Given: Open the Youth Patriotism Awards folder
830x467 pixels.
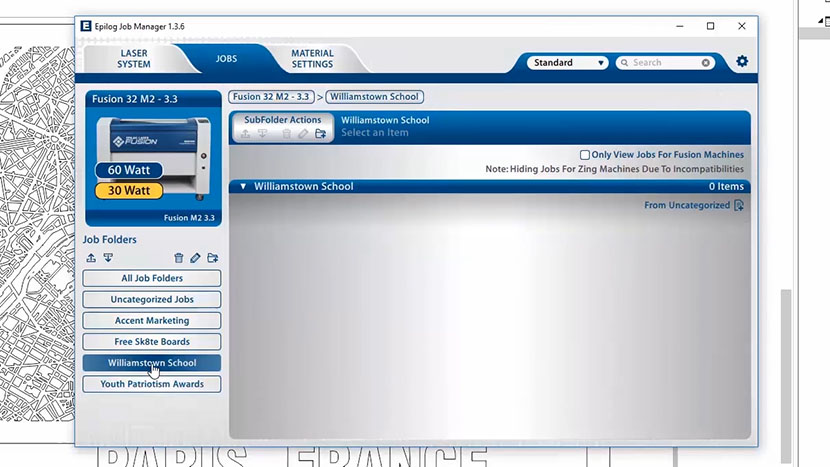Looking at the screenshot, I should [152, 384].
